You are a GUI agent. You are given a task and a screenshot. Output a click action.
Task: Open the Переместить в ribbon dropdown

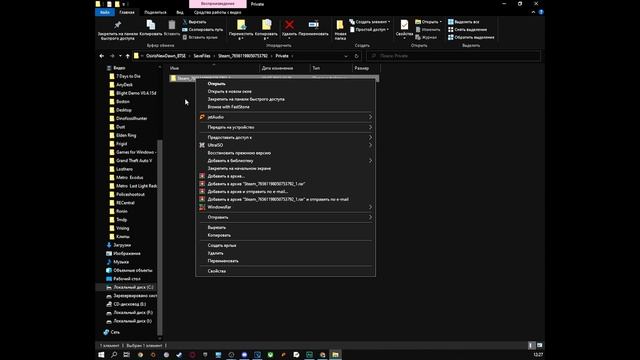pos(241,29)
